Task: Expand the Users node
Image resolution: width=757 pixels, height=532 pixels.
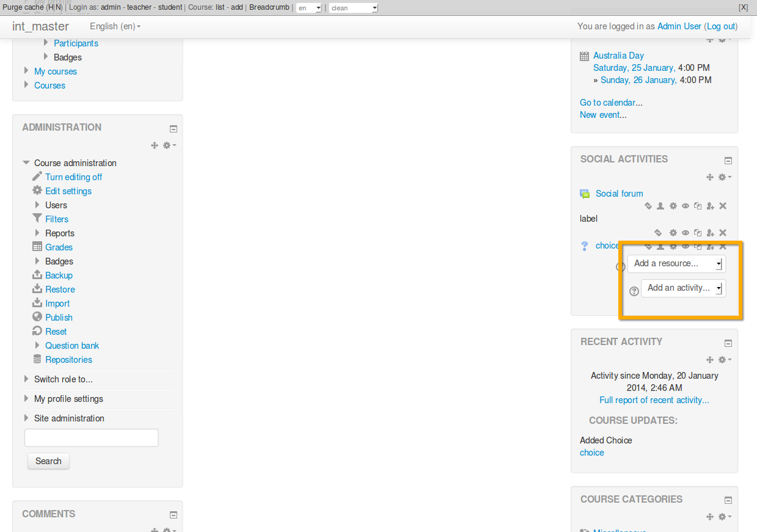Action: pos(37,205)
